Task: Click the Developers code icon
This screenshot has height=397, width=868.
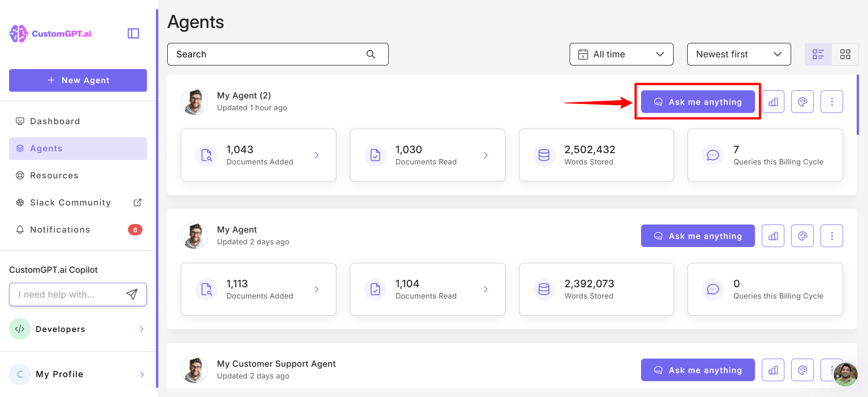Action: pyautogui.click(x=20, y=329)
